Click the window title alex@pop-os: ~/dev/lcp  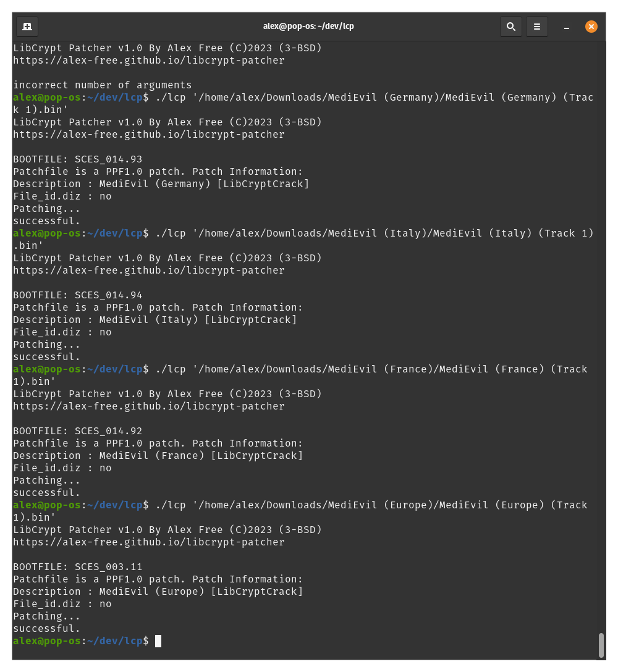(308, 26)
